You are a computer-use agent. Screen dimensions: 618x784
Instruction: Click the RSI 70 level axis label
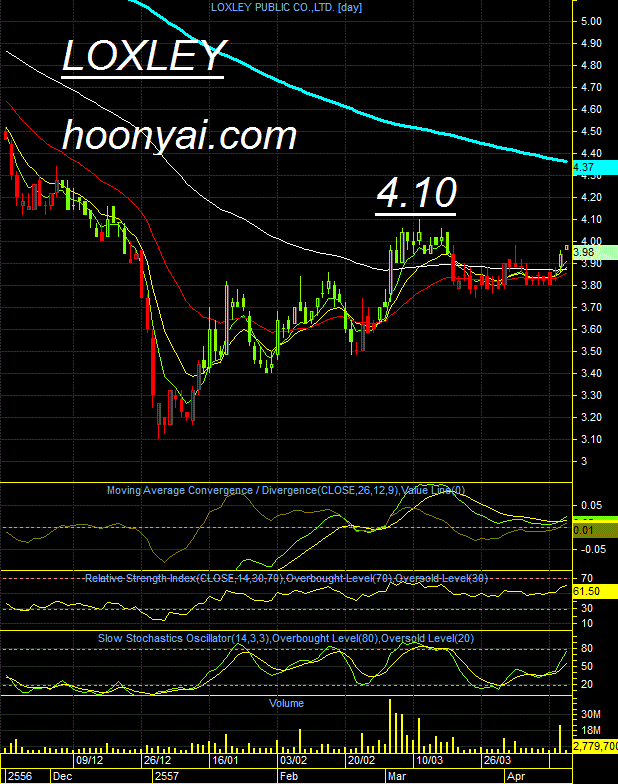[x=587, y=578]
